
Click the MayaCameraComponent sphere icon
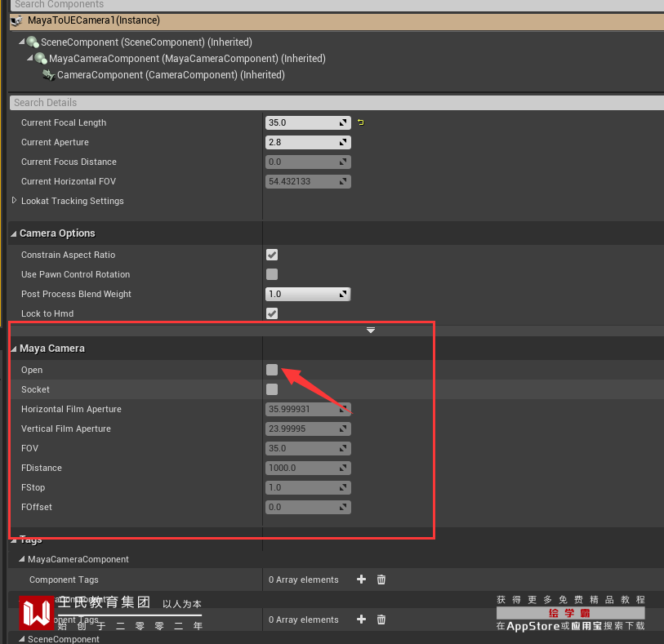point(40,58)
